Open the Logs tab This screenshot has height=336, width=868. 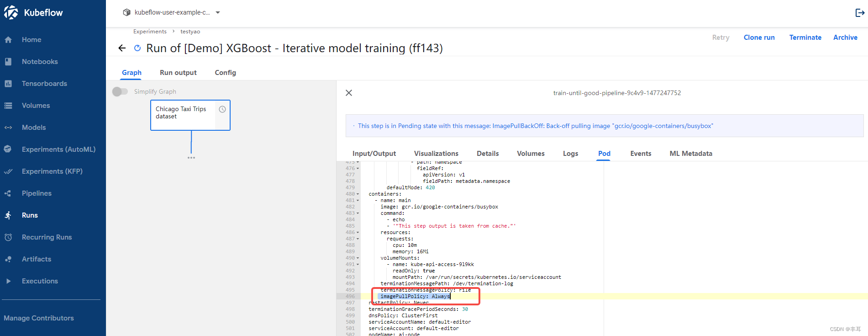coord(570,154)
